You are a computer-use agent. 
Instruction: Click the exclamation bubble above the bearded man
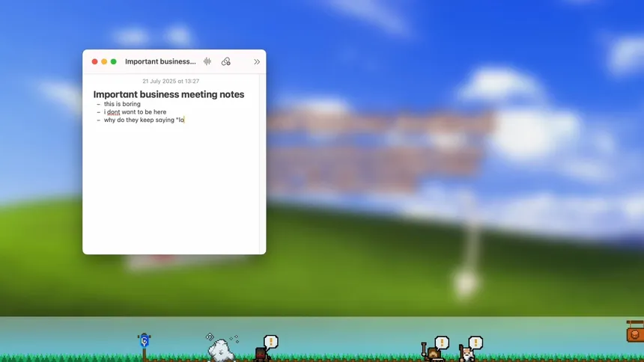[476, 343]
